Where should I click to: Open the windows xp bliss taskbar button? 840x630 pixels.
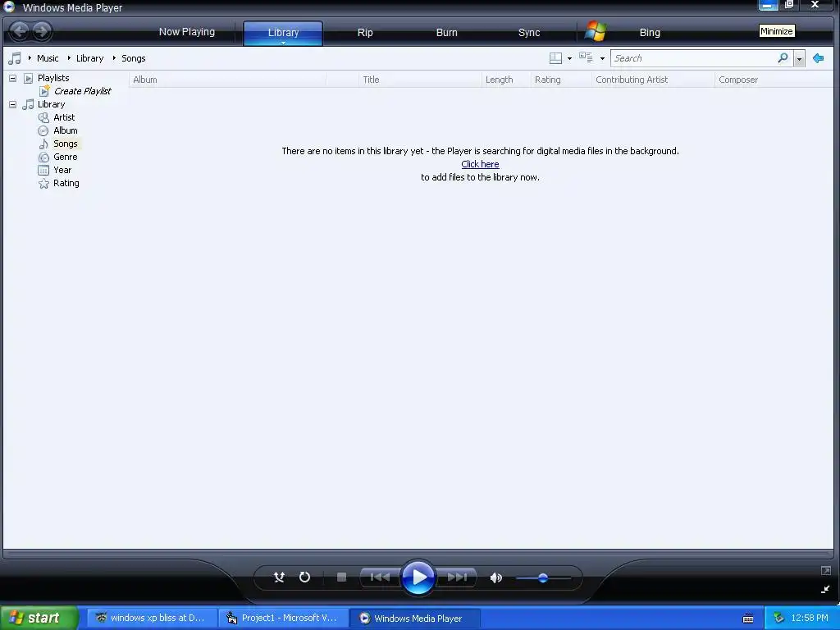[152, 618]
